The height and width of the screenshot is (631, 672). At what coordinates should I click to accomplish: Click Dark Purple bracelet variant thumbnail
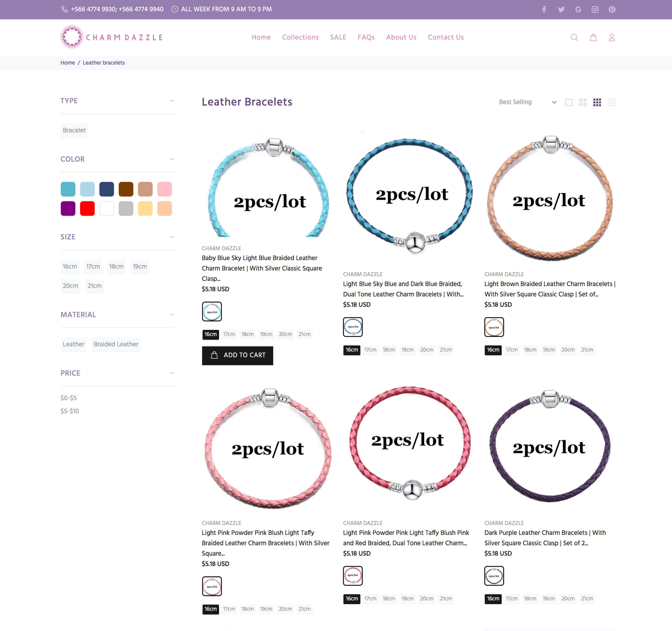pyautogui.click(x=494, y=576)
